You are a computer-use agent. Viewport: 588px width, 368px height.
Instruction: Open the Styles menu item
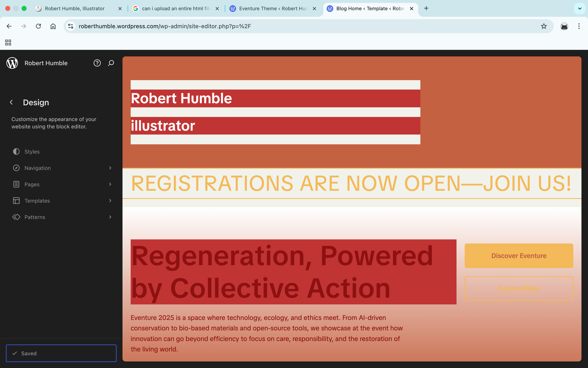coord(61,151)
